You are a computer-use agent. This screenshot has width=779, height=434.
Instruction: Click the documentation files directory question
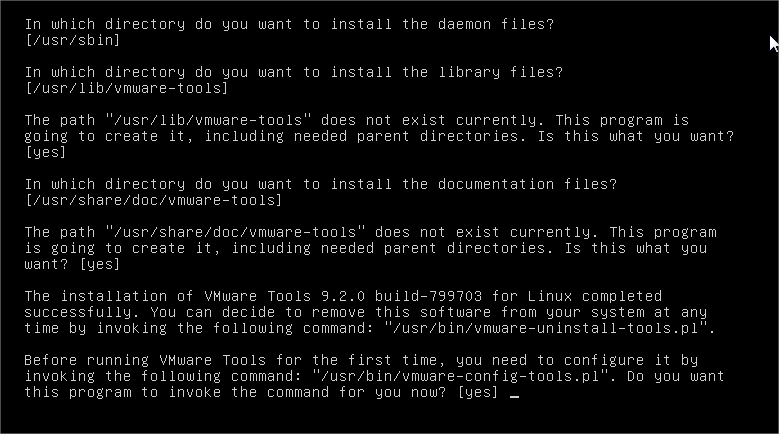point(320,184)
